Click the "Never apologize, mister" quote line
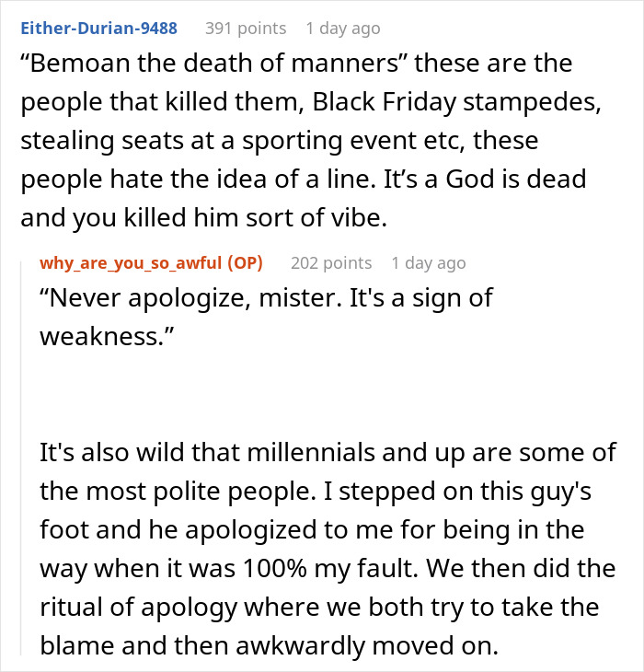The height and width of the screenshot is (672, 644). tap(267, 297)
